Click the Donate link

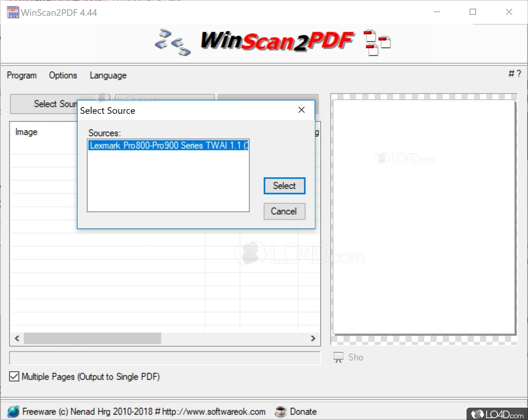tap(303, 411)
